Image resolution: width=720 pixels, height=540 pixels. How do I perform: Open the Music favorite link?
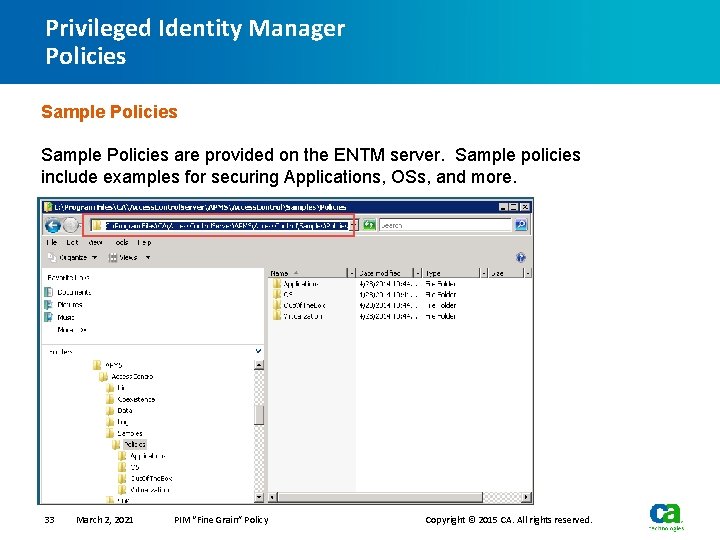tap(65, 317)
